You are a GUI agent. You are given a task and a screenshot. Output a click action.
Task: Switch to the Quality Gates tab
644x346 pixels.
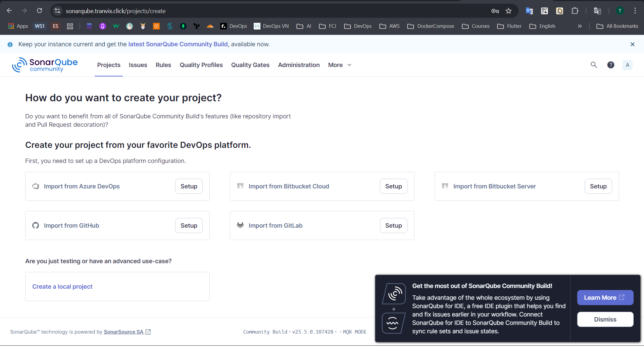tap(250, 65)
